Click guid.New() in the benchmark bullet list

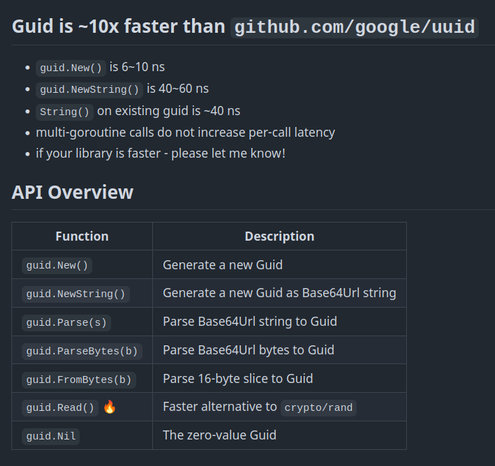pyautogui.click(x=71, y=68)
